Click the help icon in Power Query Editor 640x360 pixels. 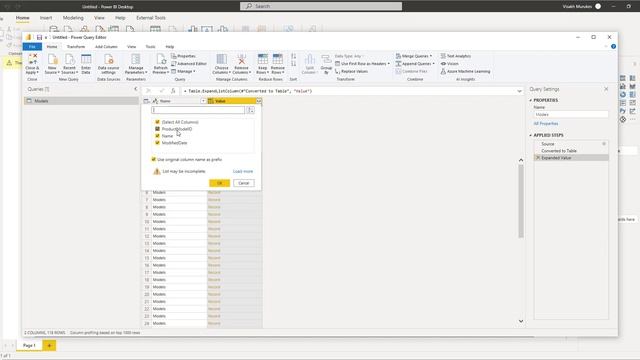(613, 47)
